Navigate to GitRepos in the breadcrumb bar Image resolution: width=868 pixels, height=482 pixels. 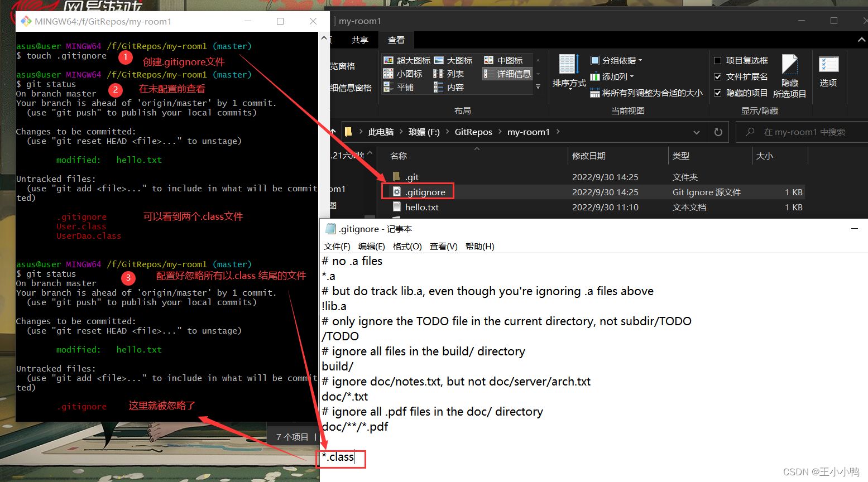point(473,132)
